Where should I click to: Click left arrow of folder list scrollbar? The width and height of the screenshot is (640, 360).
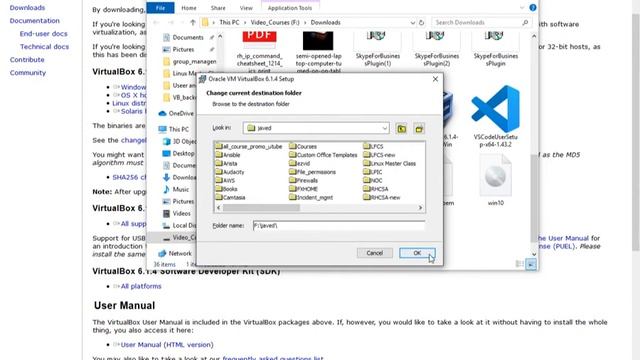[x=219, y=208]
